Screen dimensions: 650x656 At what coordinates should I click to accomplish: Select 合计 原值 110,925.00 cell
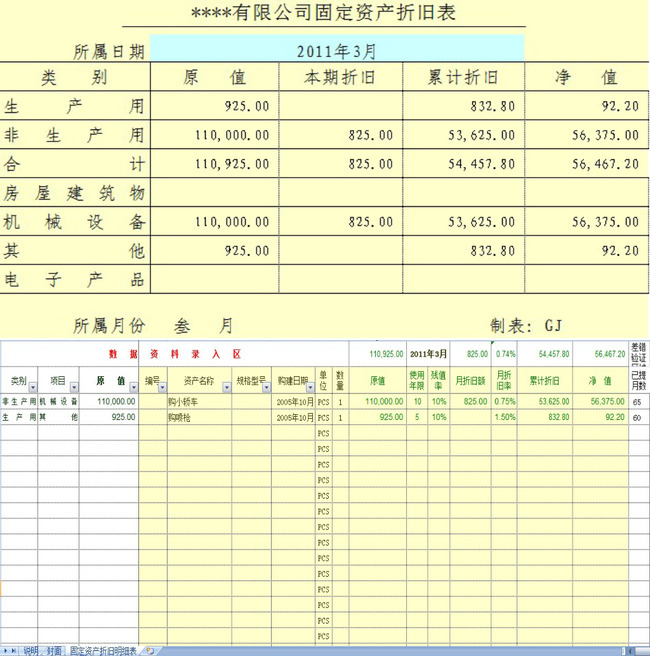[215, 164]
